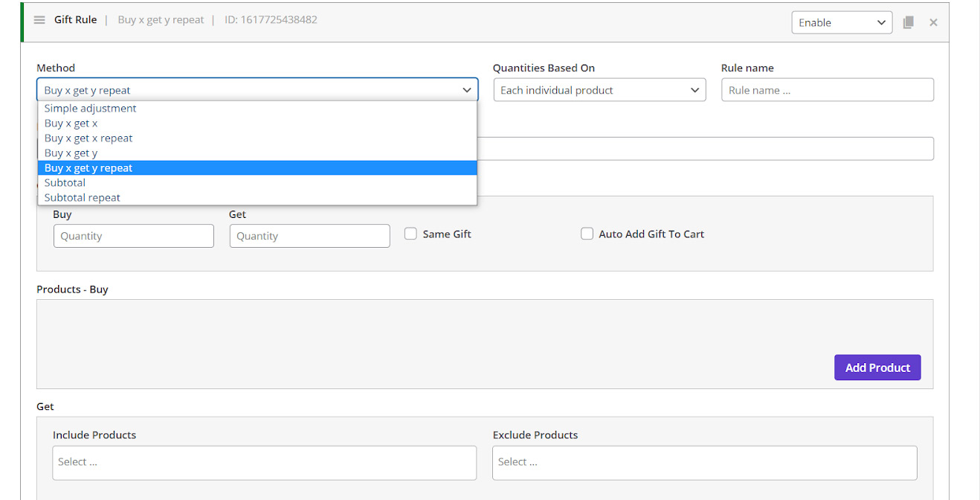Open the Enable status dropdown

tap(841, 22)
